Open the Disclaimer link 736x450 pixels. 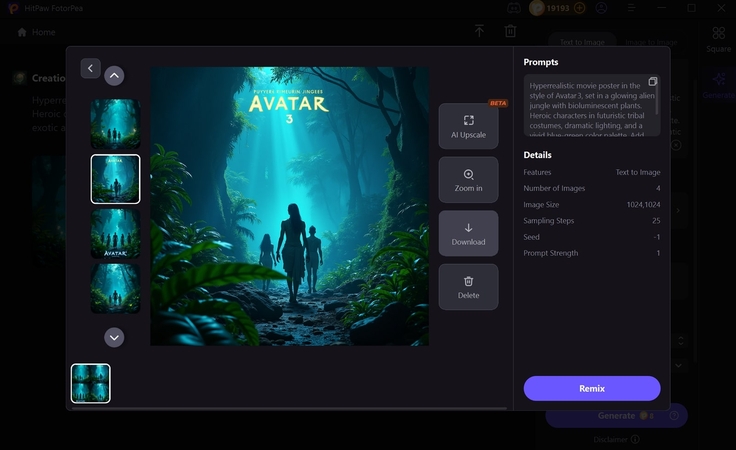[x=610, y=440]
